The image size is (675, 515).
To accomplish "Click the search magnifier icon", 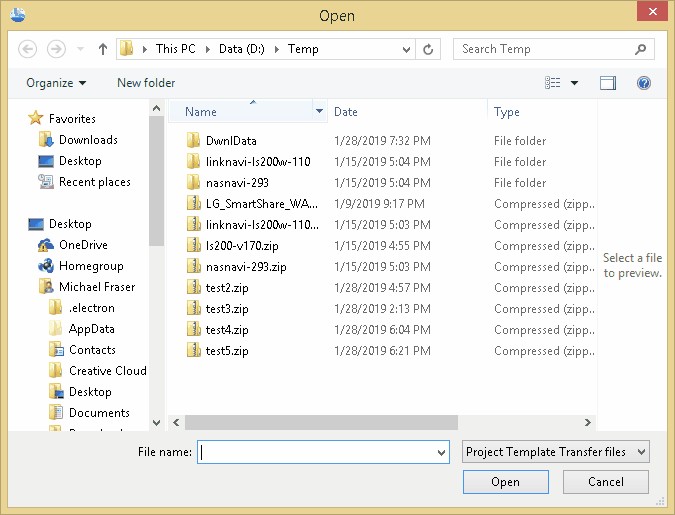I will coord(640,49).
